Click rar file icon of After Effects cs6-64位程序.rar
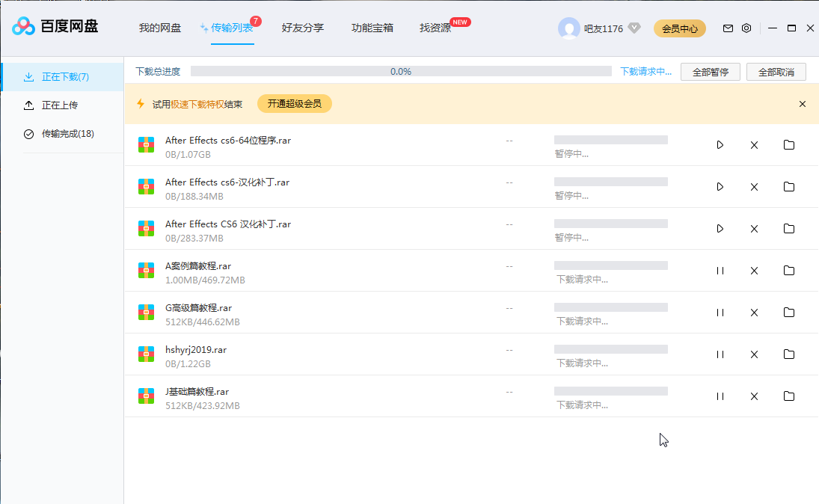This screenshot has width=819, height=504. (147, 144)
